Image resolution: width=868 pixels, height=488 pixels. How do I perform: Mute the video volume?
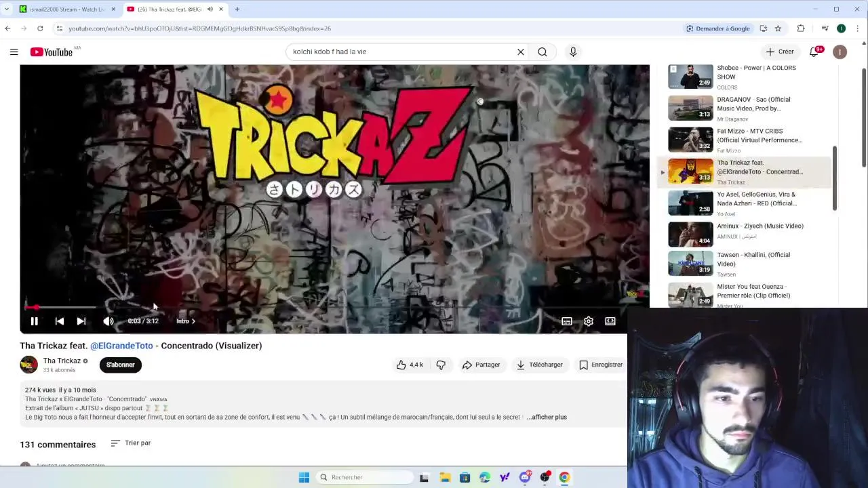tap(108, 321)
